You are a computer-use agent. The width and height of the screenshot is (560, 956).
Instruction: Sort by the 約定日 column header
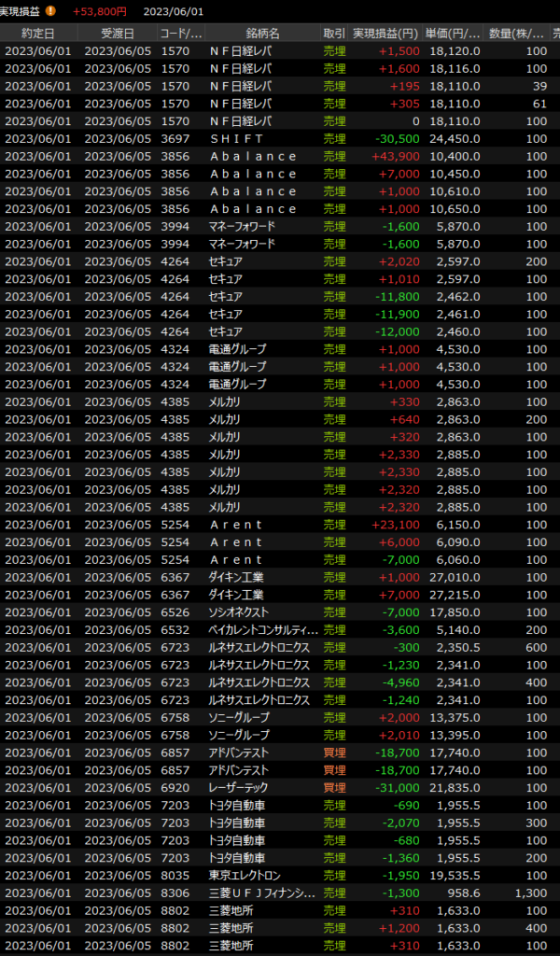point(37,33)
